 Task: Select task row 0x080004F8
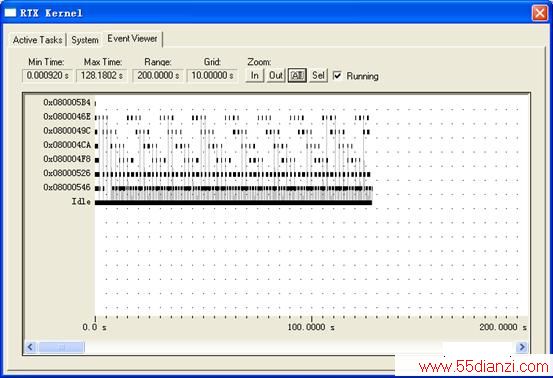pos(67,159)
